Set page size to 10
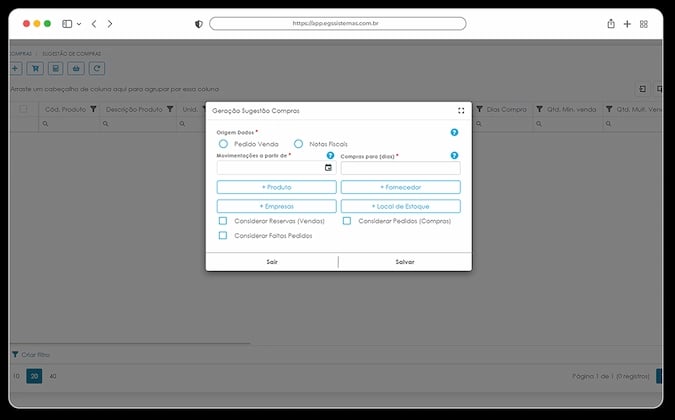Viewport: 675px width, 420px height. pyautogui.click(x=16, y=376)
